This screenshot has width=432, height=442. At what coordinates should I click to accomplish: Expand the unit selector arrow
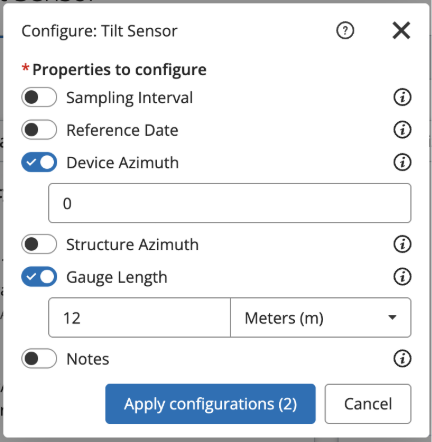(x=393, y=317)
